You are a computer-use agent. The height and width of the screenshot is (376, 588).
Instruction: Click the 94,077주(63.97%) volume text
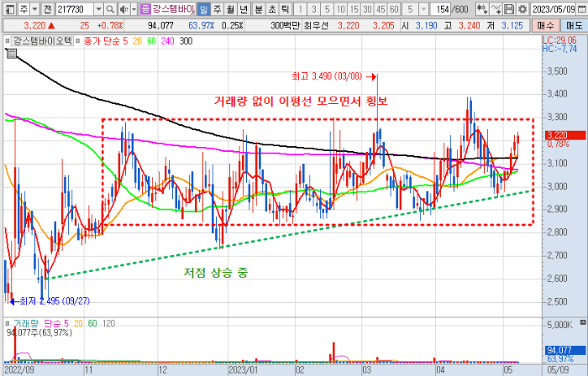pos(39,332)
